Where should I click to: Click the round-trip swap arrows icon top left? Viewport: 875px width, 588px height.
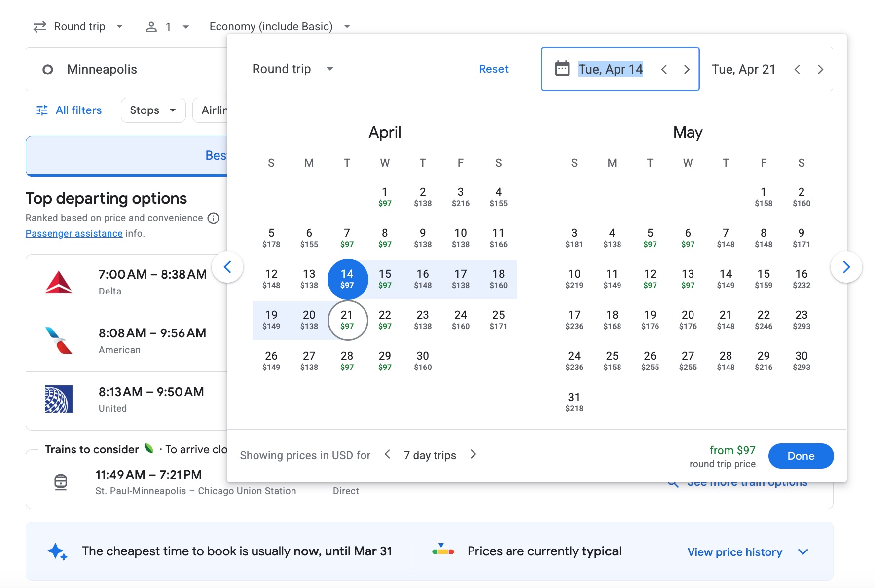[x=40, y=26]
